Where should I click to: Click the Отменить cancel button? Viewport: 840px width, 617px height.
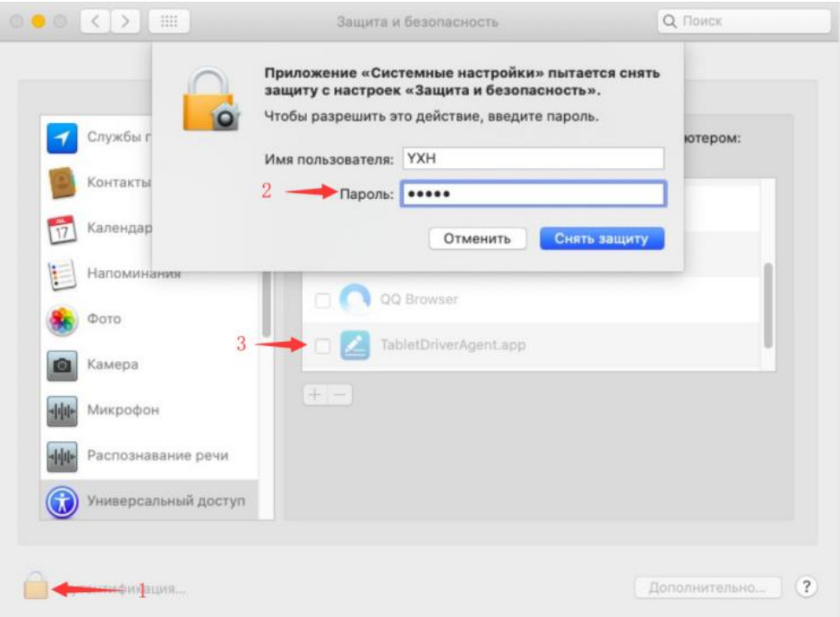tap(478, 239)
